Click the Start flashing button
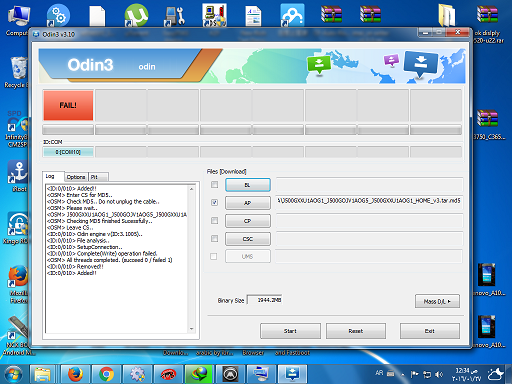 point(290,331)
